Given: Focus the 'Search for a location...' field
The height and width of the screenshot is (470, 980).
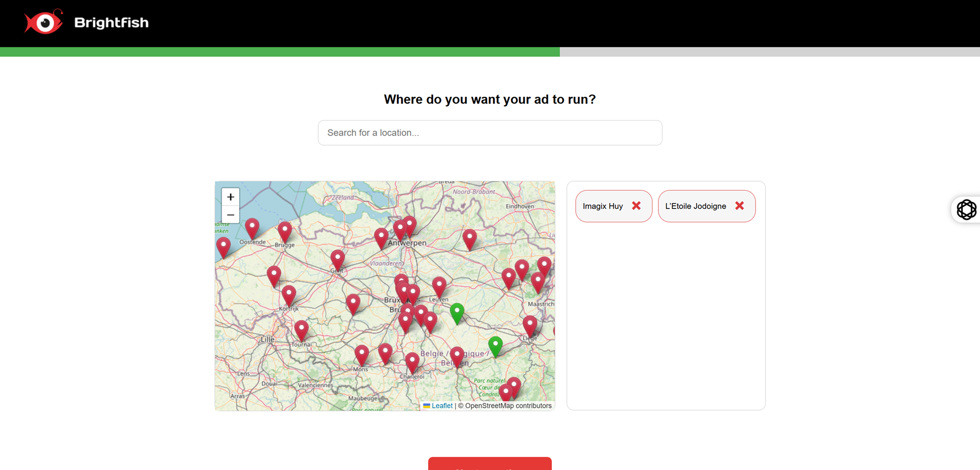Looking at the screenshot, I should pyautogui.click(x=490, y=133).
